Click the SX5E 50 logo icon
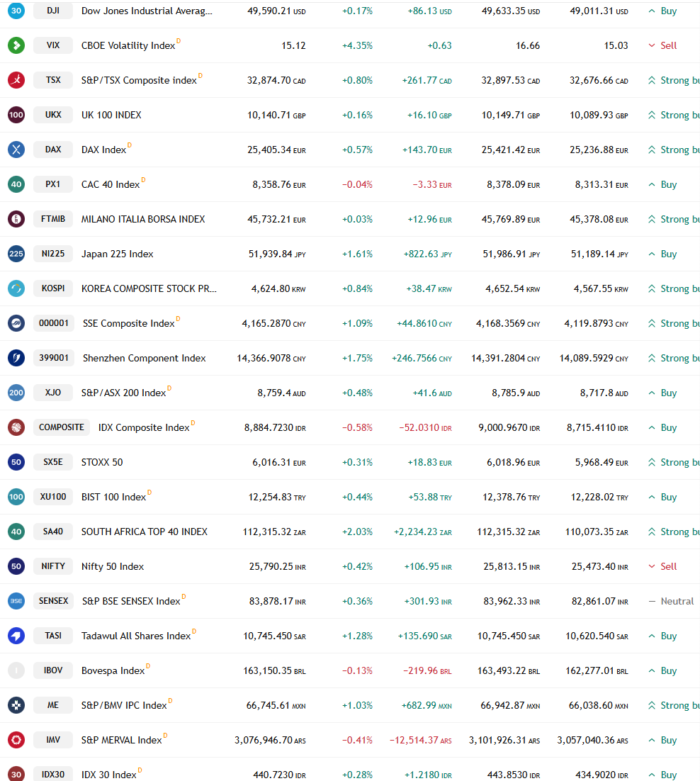Image resolution: width=700 pixels, height=781 pixels. (16, 462)
